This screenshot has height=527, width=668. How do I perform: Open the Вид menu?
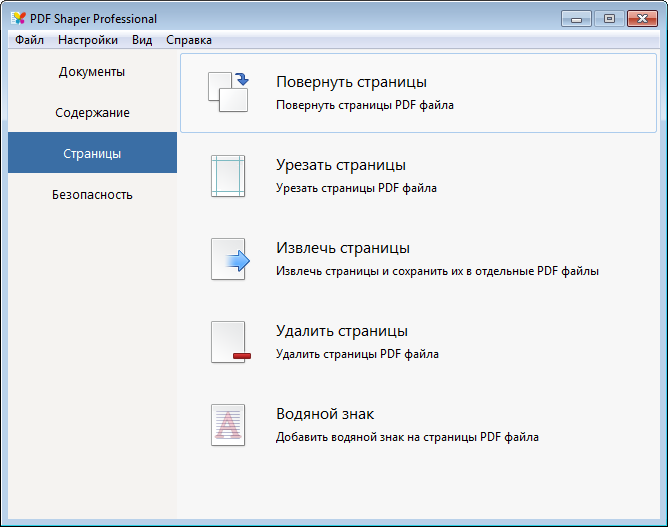142,40
